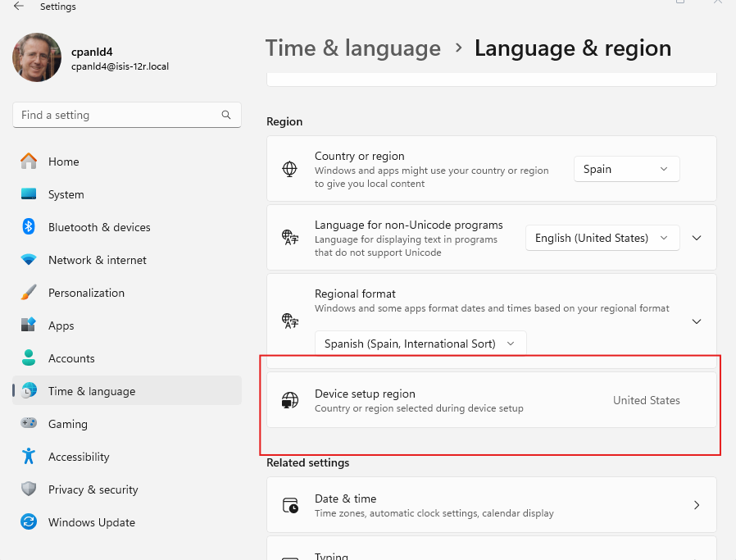Click the back arrow in Settings
This screenshot has height=560, width=736.
click(x=18, y=6)
